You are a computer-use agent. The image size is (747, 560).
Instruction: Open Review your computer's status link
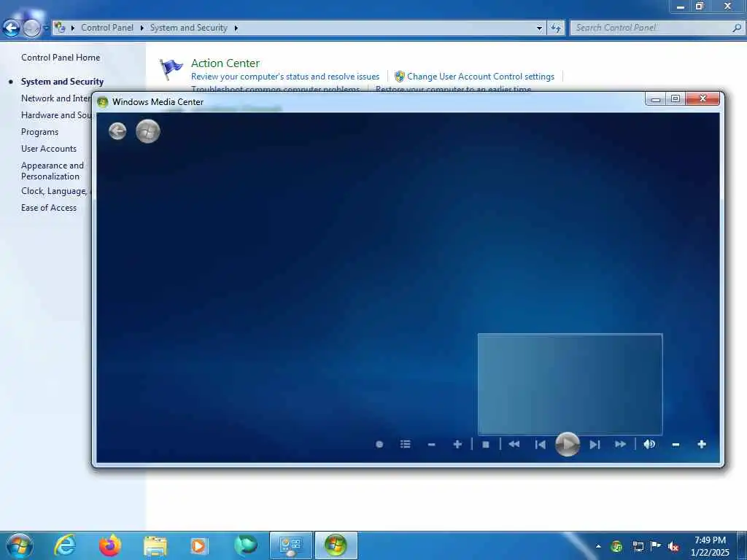click(285, 76)
